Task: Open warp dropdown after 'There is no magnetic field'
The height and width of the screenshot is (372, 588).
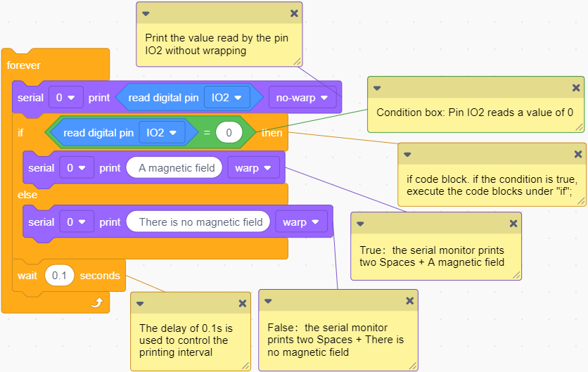Action: click(x=302, y=222)
